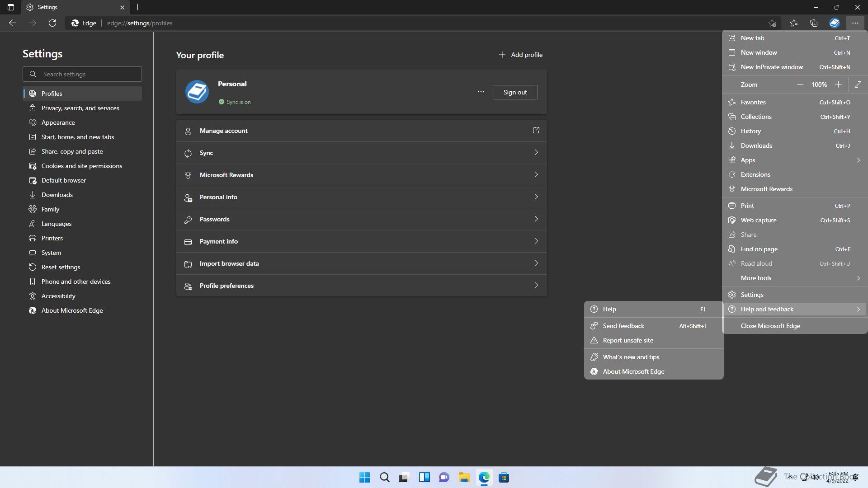Select Web capture menu item

(x=795, y=220)
